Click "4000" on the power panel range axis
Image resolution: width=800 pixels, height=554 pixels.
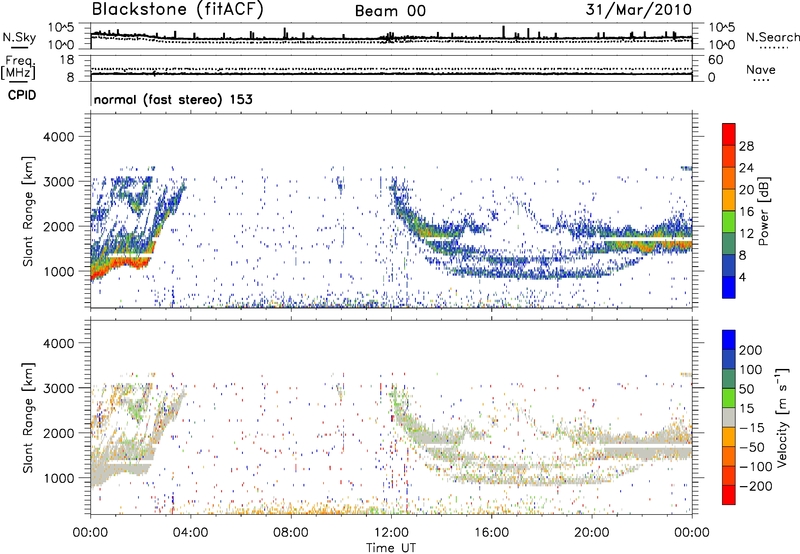point(58,137)
